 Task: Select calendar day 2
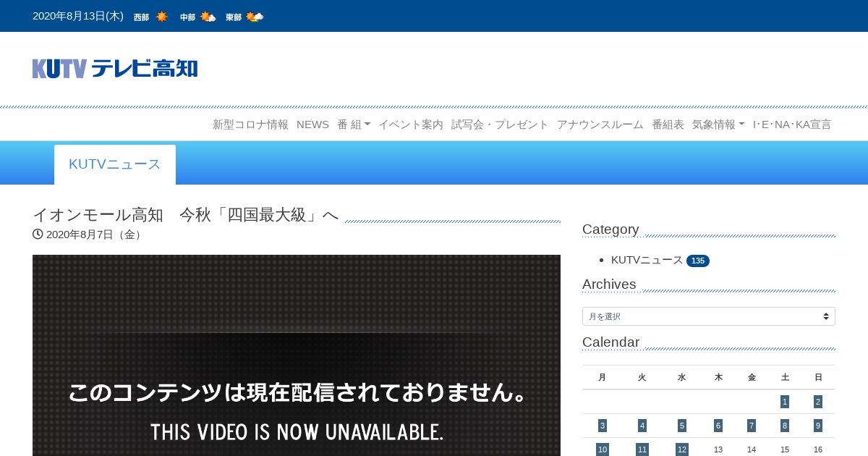pos(818,402)
